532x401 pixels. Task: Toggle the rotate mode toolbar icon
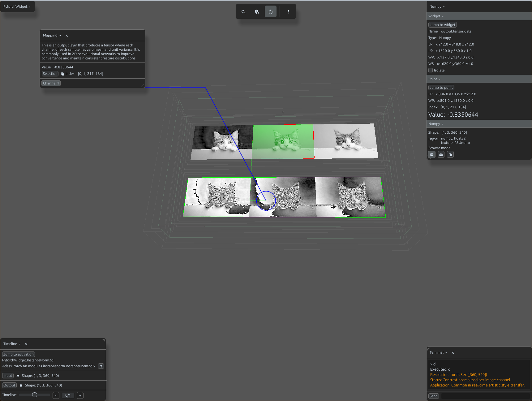pos(271,12)
